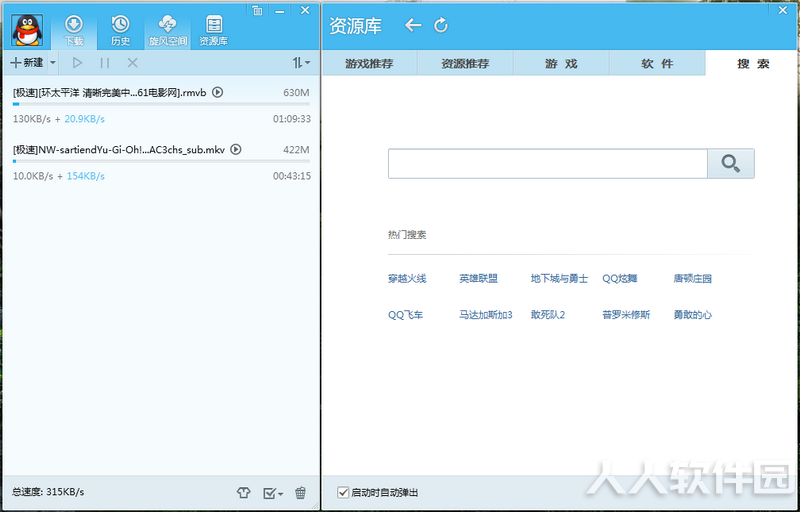Click the 环太平洋 download progress bar
This screenshot has width=800, height=512.
pyautogui.click(x=161, y=104)
